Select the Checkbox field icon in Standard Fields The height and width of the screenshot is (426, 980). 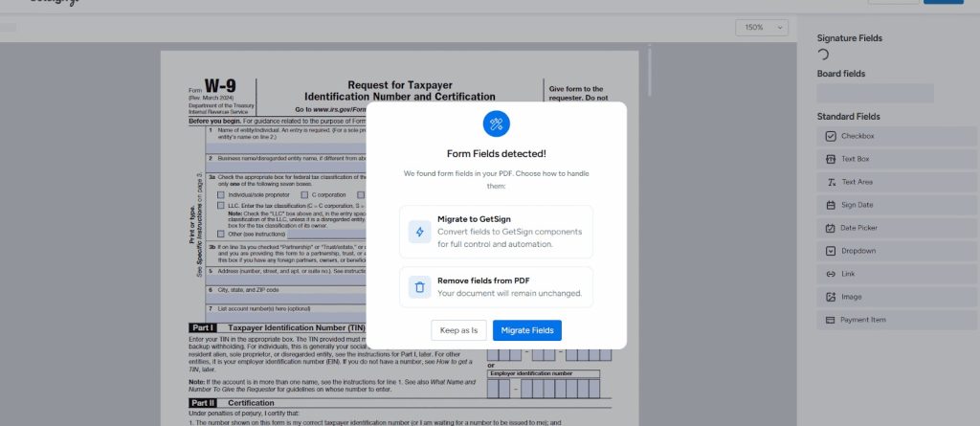(831, 136)
